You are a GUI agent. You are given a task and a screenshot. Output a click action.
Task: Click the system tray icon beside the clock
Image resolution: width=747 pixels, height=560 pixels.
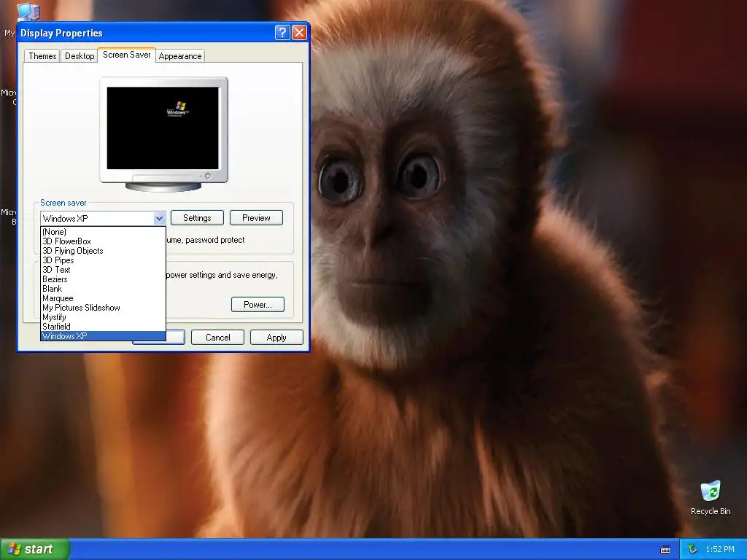tap(692, 550)
